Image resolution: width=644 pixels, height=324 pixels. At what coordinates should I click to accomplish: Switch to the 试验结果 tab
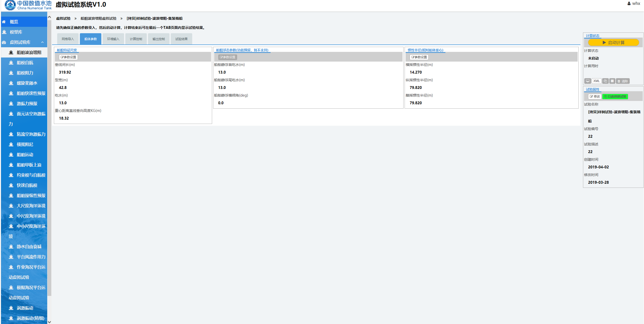point(181,39)
